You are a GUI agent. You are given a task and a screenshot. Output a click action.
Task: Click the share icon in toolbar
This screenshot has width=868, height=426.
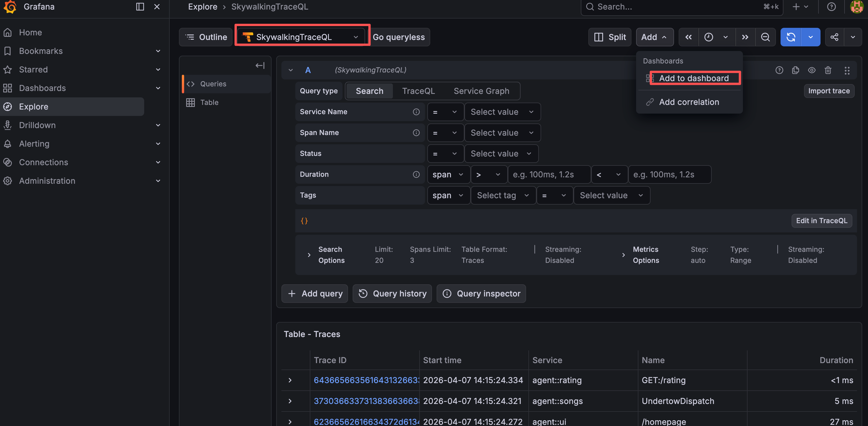834,37
